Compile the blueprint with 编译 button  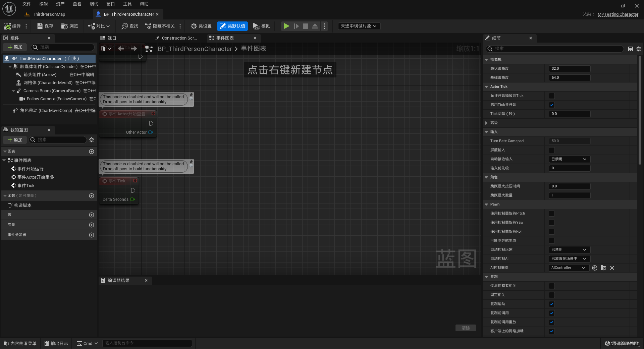(x=12, y=26)
